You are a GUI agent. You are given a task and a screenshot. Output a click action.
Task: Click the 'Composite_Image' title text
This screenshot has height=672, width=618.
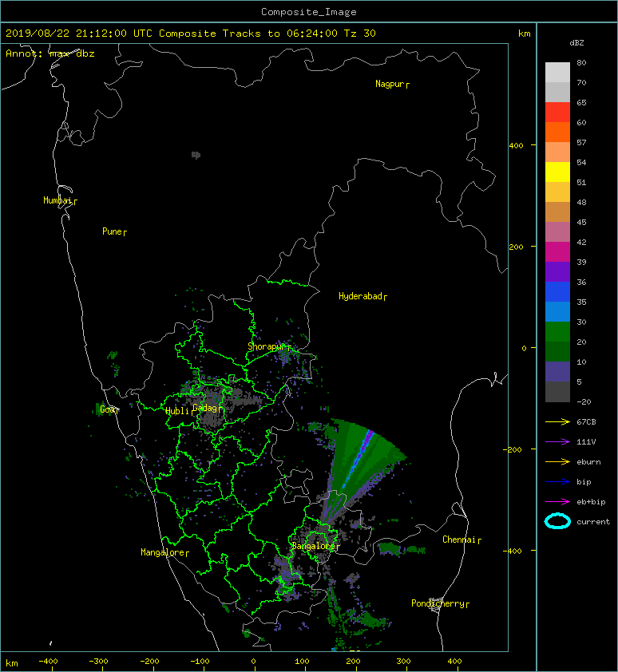click(309, 12)
